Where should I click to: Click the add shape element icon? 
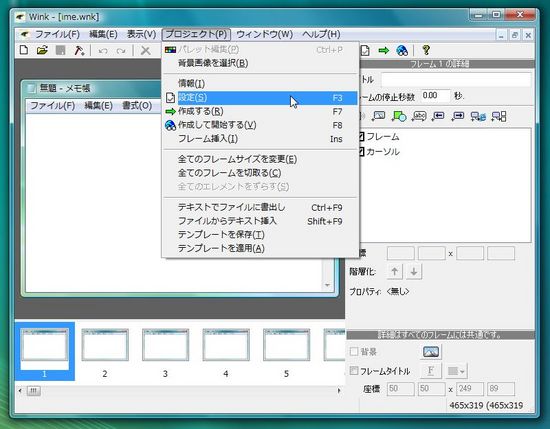(399, 116)
